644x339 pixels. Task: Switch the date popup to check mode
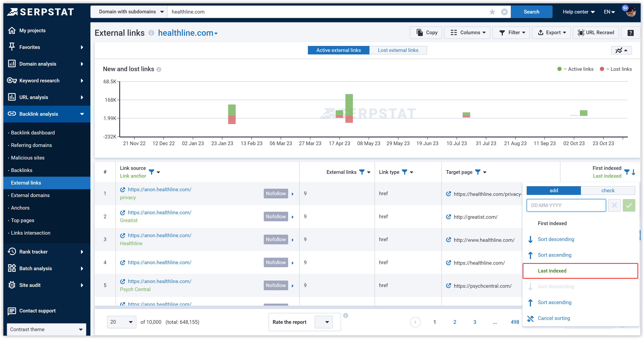tap(608, 190)
